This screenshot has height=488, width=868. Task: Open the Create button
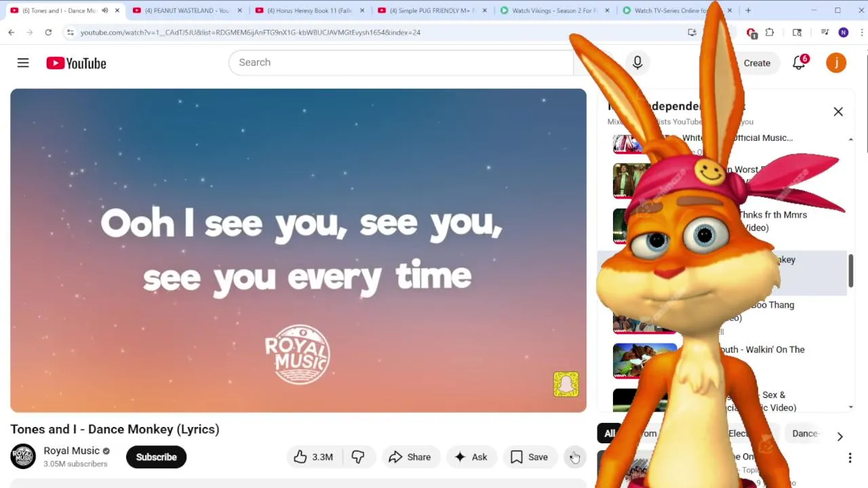(757, 63)
